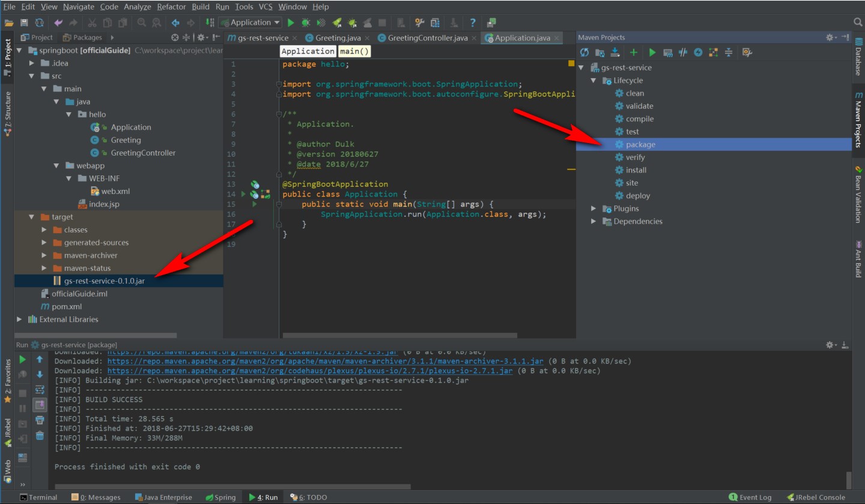Collapse the target folder in project tree
The width and height of the screenshot is (865, 504).
(x=32, y=217)
